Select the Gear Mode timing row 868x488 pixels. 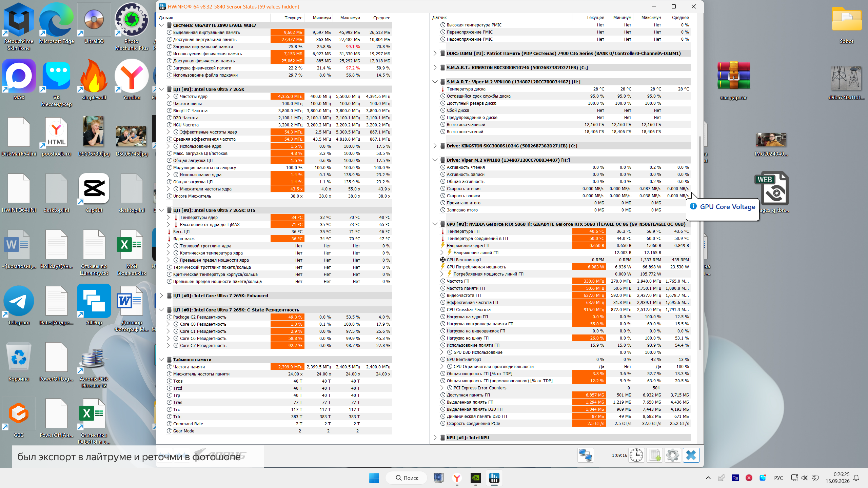tap(279, 431)
